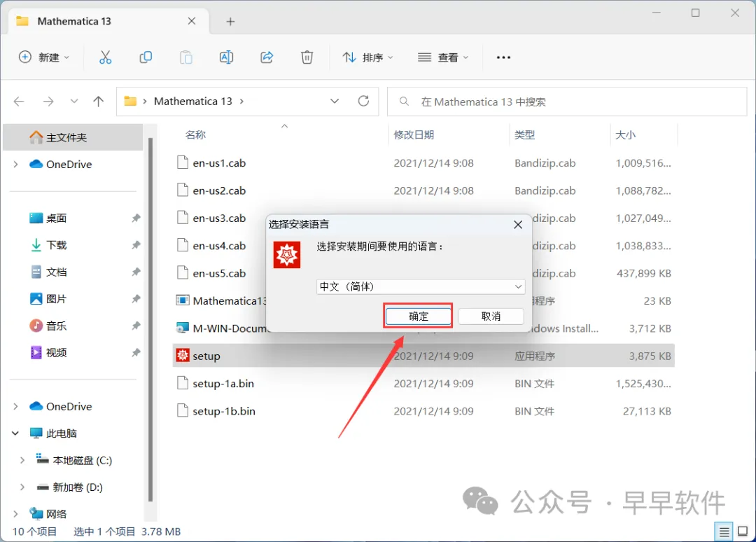Click the Delete trash can icon
Viewport: 756px width, 542px height.
click(307, 57)
